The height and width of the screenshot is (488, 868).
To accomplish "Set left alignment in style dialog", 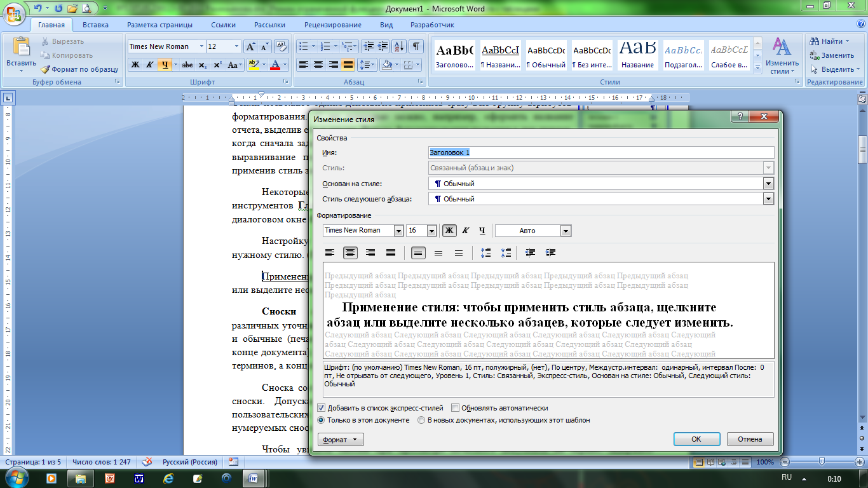I will pyautogui.click(x=330, y=253).
